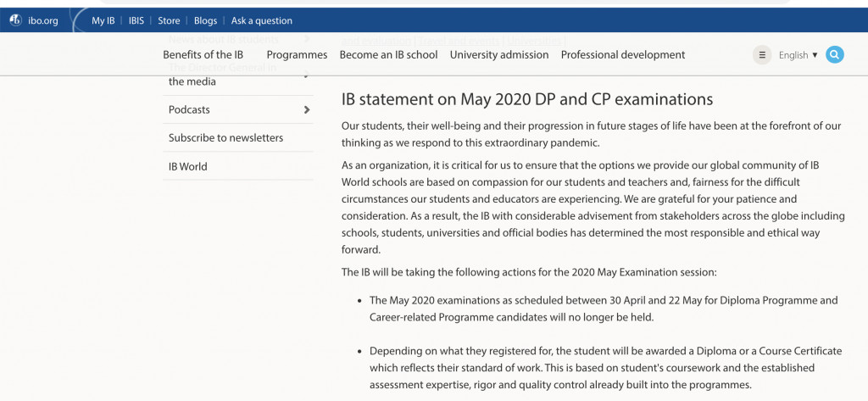Open the My IB link
This screenshot has width=868, height=401.
(103, 20)
